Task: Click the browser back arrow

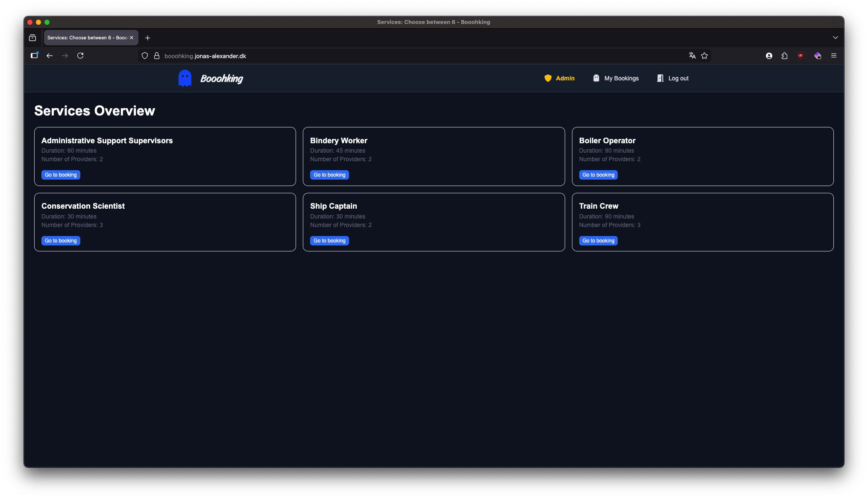Action: 50,56
